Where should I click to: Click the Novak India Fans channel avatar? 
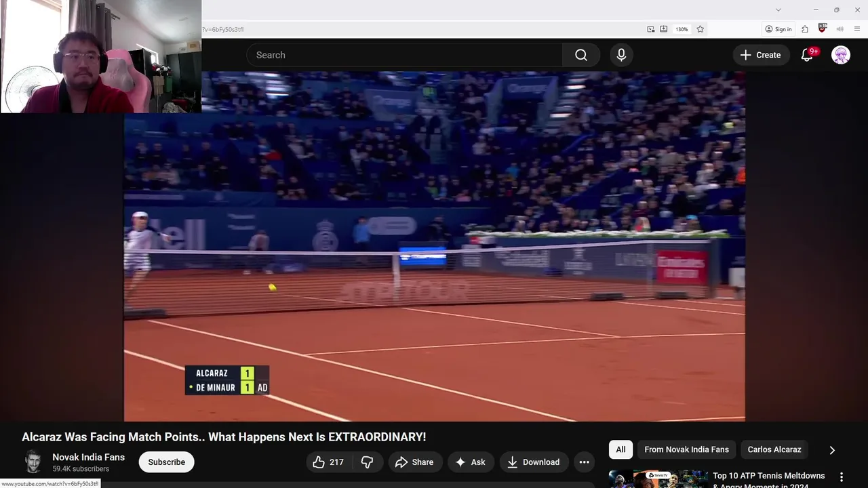[33, 462]
